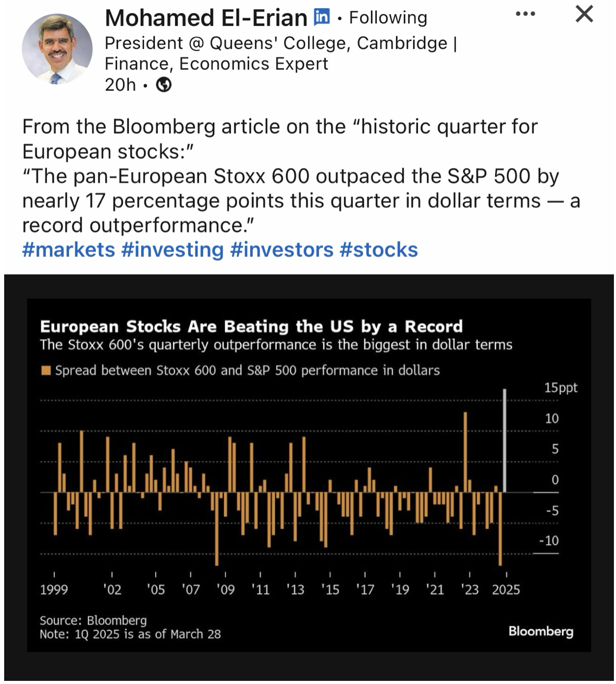Follow the #investors hashtag link
Viewport: 616px width, 684px height.
pos(281,250)
